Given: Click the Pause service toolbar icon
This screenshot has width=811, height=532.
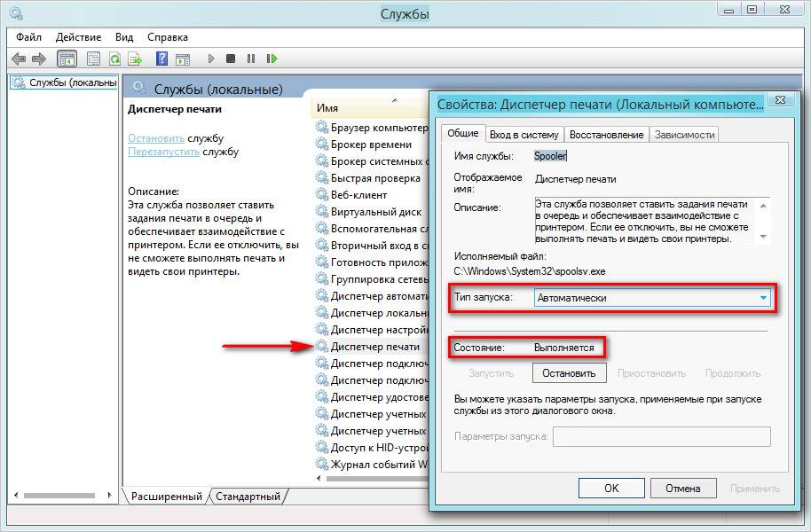Looking at the screenshot, I should (x=251, y=59).
